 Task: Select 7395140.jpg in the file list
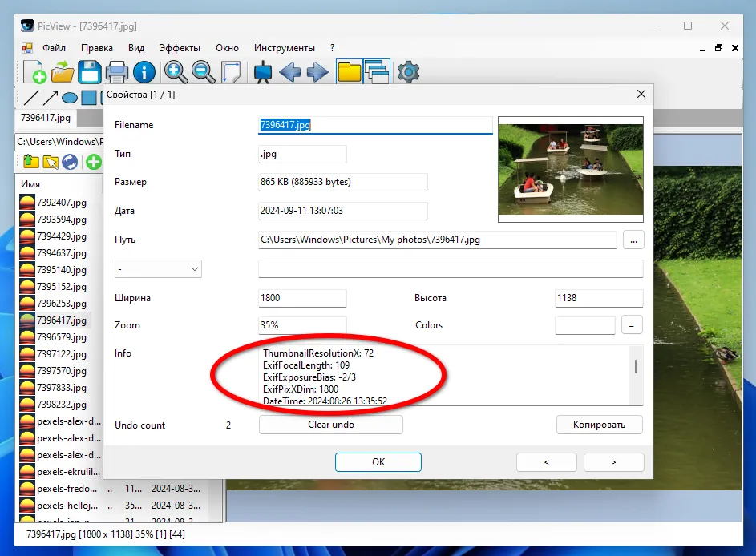point(61,270)
